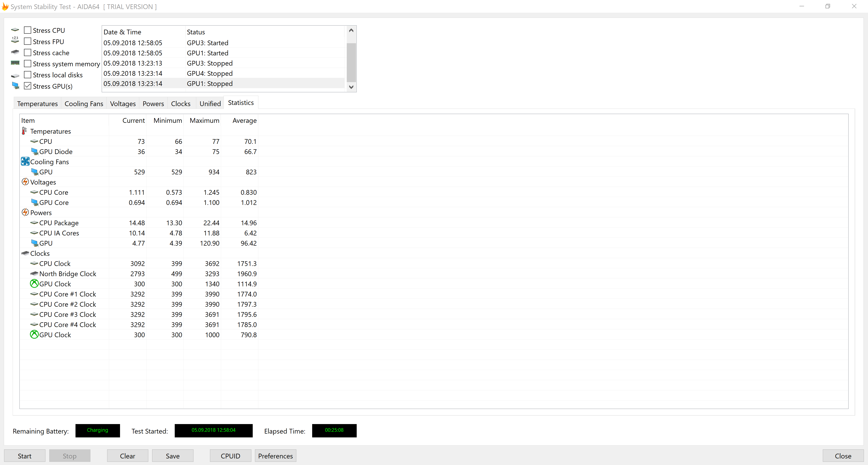Click the Clear button

click(x=127, y=456)
